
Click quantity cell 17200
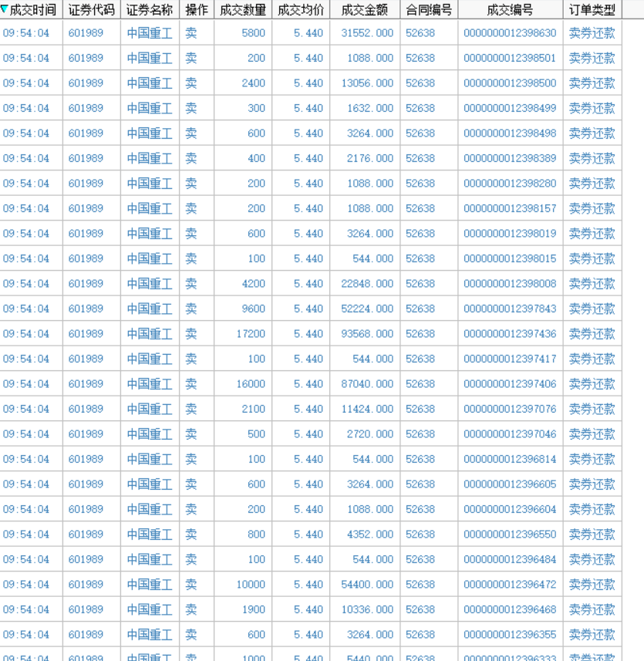tap(251, 334)
